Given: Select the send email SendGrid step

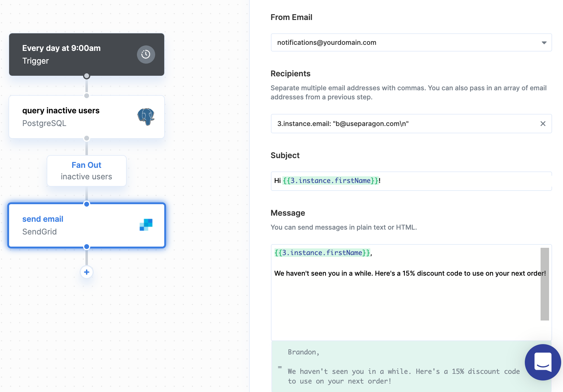Looking at the screenshot, I should click(x=87, y=225).
